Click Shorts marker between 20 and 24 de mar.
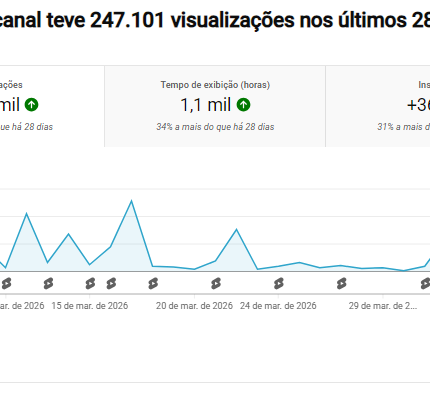 216,283
